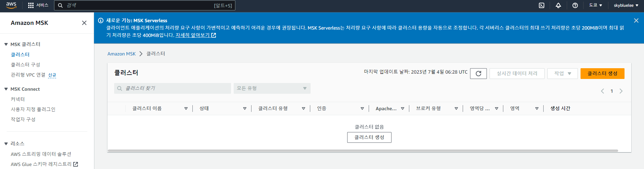
Task: Go to the previous page arrow
Action: (602, 91)
